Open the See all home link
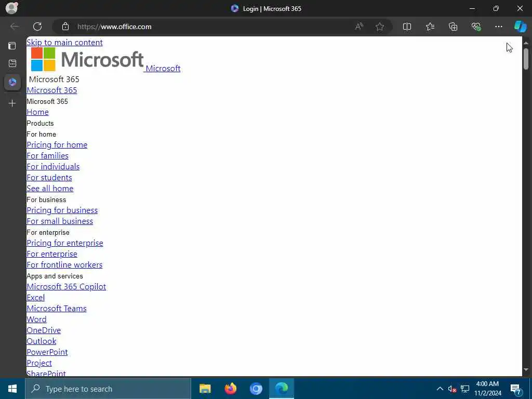The width and height of the screenshot is (532, 399). [50, 188]
